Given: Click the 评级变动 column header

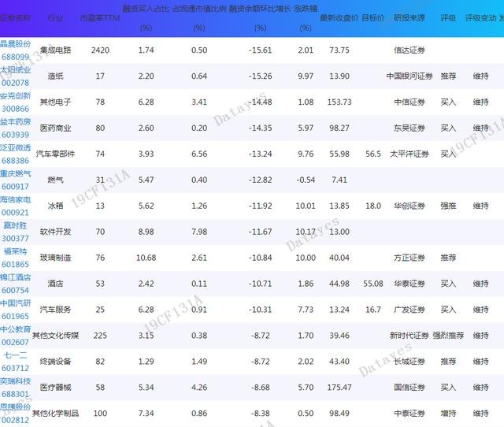Looking at the screenshot, I should click(x=479, y=17).
